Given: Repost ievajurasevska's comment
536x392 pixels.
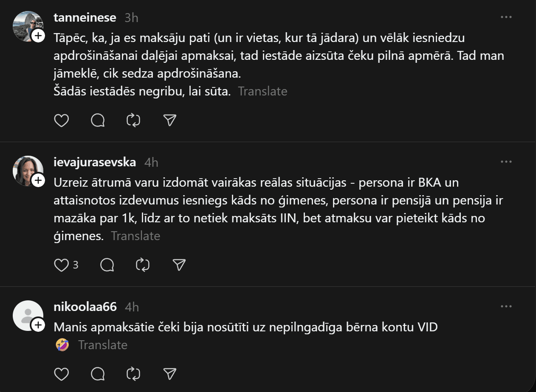Looking at the screenshot, I should pos(143,265).
